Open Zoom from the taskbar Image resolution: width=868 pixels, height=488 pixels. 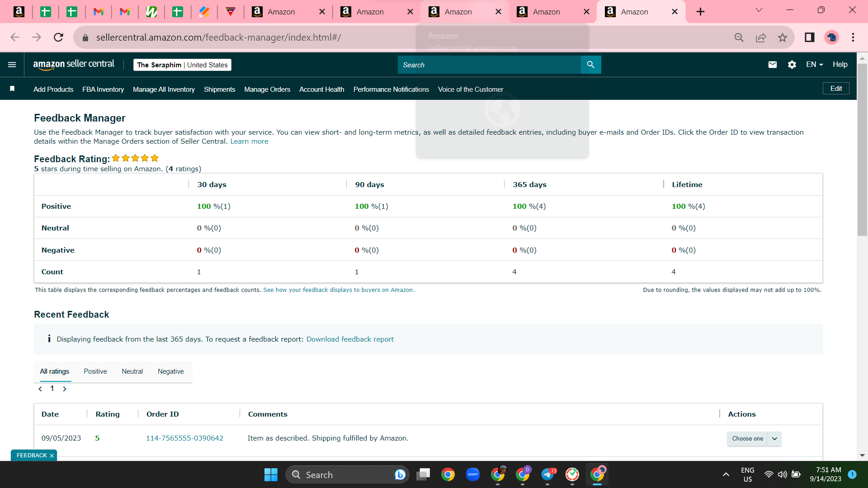point(473,475)
